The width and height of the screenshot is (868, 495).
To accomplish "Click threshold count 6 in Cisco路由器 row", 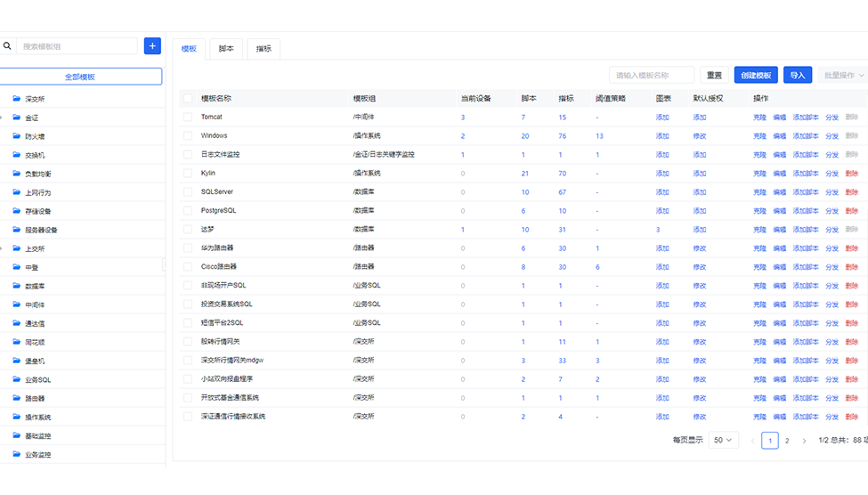I will point(597,267).
